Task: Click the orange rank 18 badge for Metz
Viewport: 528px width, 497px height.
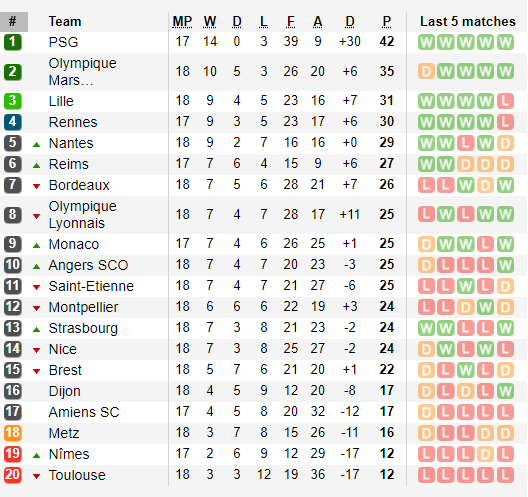Action: pos(12,433)
